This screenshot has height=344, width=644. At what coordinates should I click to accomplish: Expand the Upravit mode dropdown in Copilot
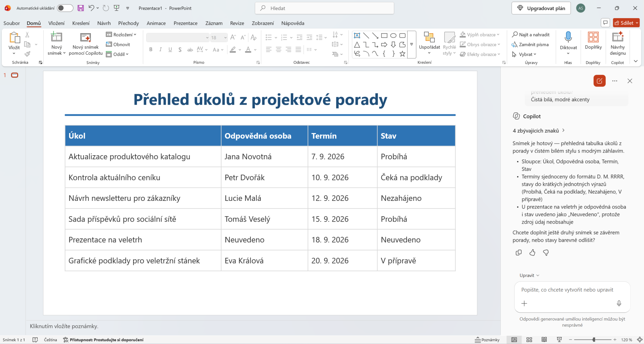pos(529,275)
